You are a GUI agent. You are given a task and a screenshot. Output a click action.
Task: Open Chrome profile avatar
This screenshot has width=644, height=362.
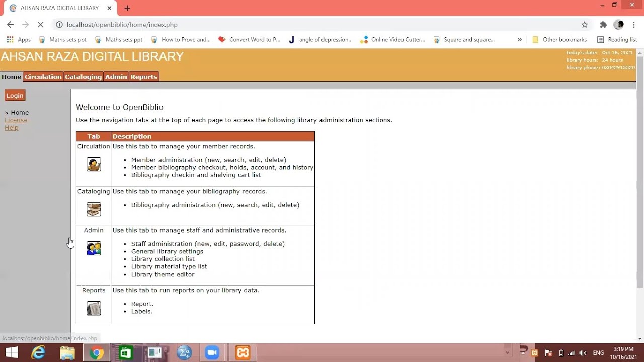click(x=619, y=25)
